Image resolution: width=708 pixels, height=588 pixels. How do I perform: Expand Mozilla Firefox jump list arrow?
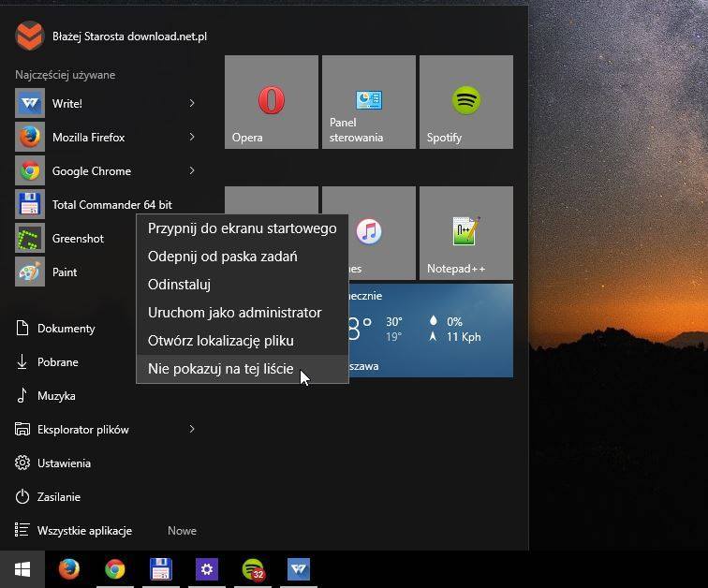192,137
